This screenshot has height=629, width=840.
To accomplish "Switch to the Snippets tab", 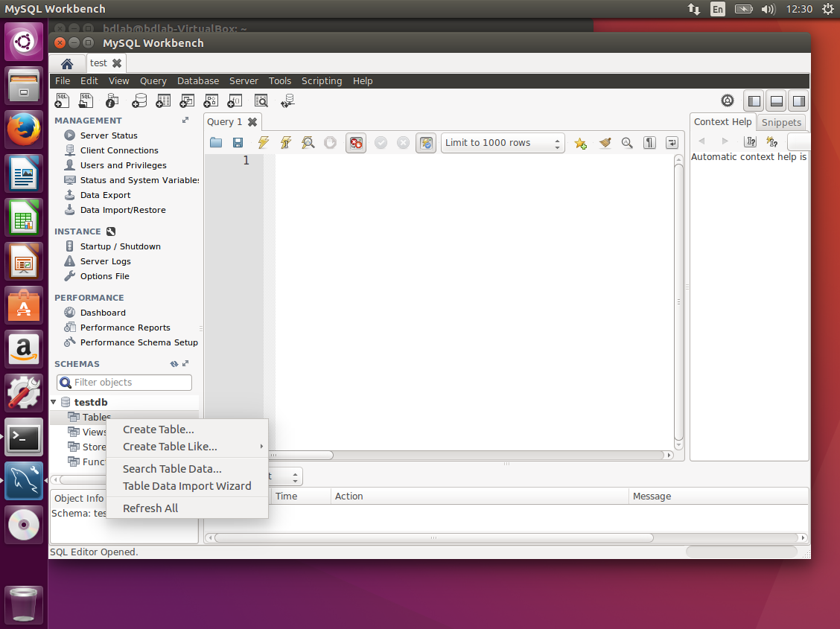I will pos(781,122).
